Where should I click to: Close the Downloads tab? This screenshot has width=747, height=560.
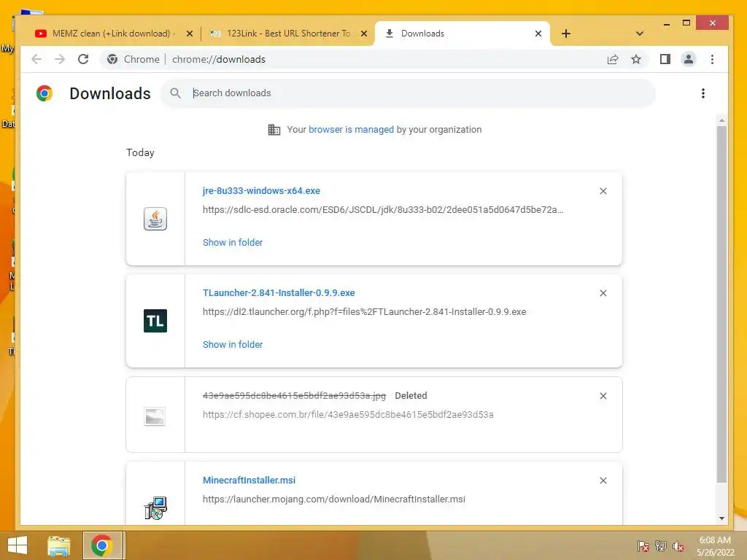tap(538, 34)
